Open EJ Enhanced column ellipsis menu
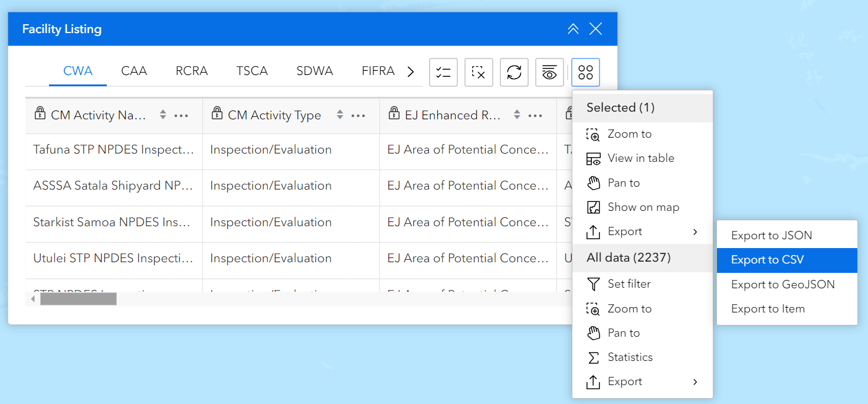Image resolution: width=868 pixels, height=404 pixels. point(535,115)
